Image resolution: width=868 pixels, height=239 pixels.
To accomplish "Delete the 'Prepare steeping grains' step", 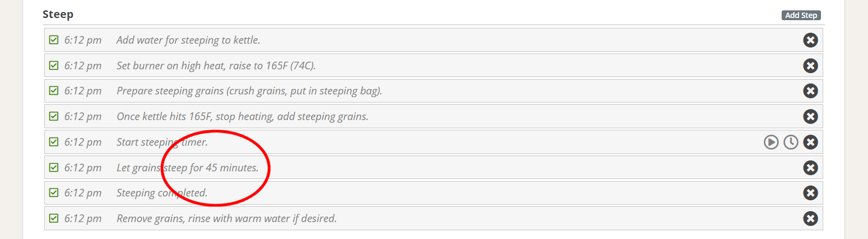I will point(811,91).
